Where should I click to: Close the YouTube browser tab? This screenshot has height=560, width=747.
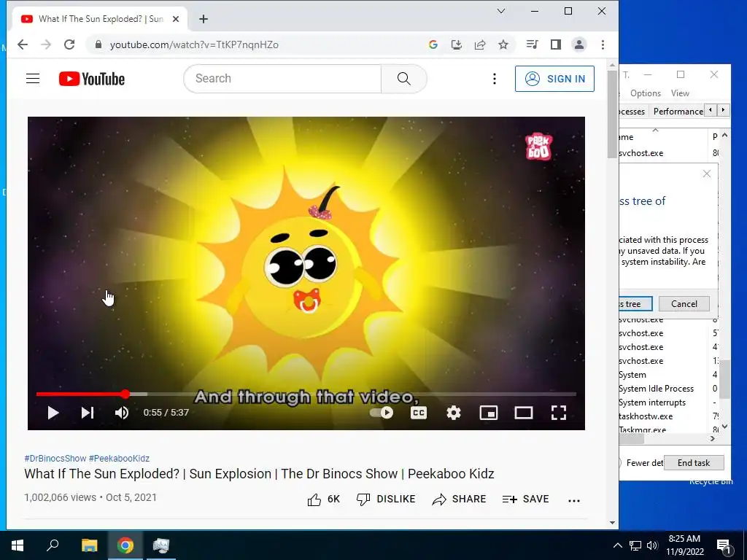(176, 19)
